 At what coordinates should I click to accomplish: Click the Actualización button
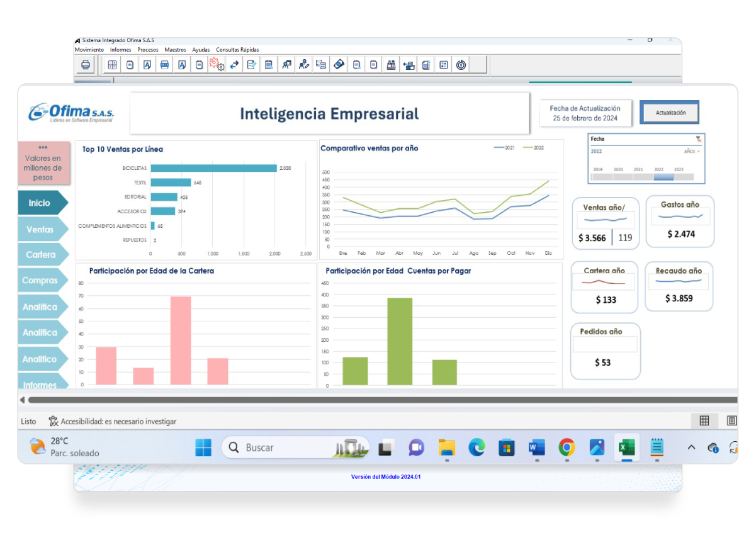point(670,113)
